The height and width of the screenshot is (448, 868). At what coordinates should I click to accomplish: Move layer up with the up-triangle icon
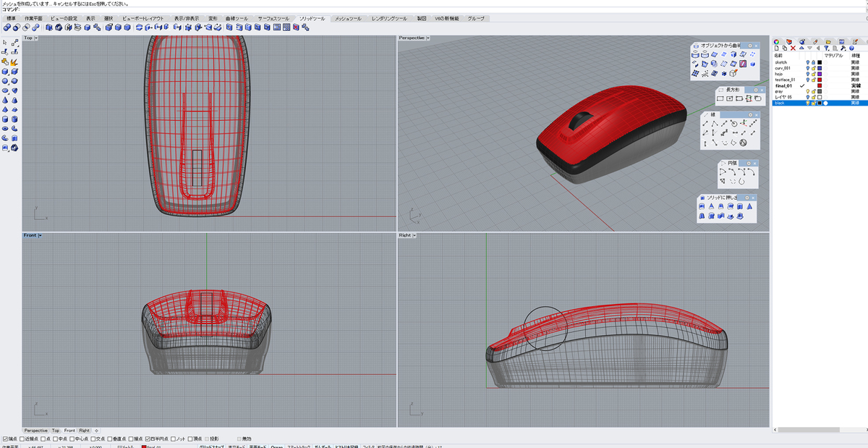(x=801, y=48)
